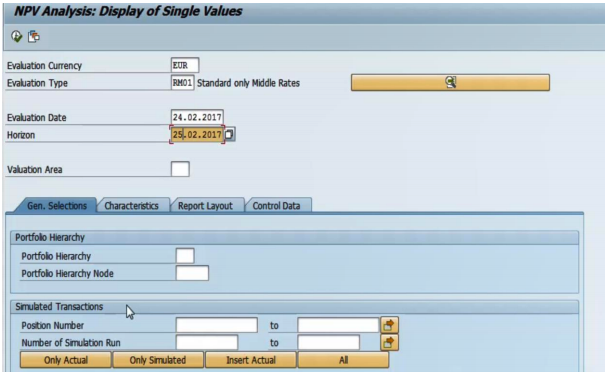Click the Position Number label
Viewport: 608px width, 372px height.
pyautogui.click(x=52, y=325)
